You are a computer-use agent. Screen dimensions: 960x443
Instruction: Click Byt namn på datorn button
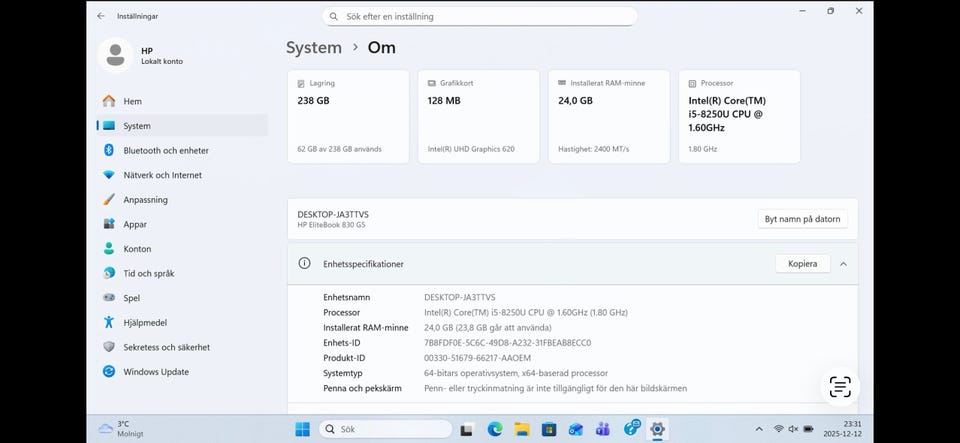click(x=802, y=219)
